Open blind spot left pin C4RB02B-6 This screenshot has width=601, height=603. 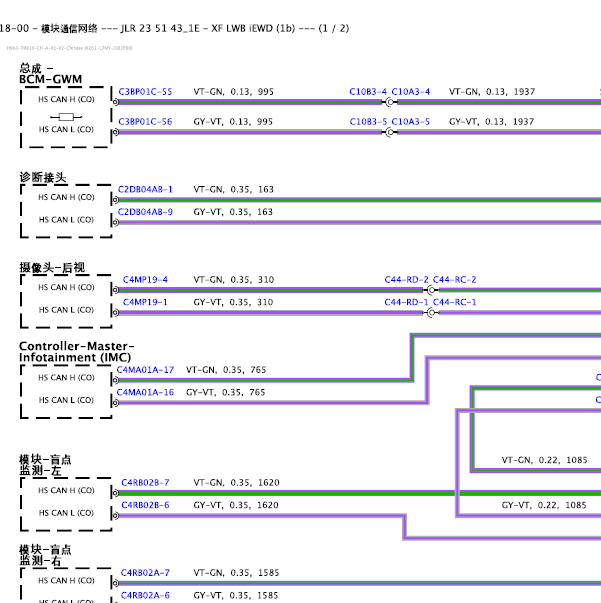click(x=145, y=505)
